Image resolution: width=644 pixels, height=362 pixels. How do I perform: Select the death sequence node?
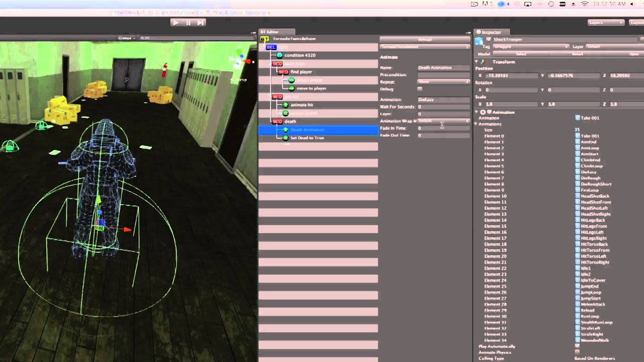click(290, 122)
